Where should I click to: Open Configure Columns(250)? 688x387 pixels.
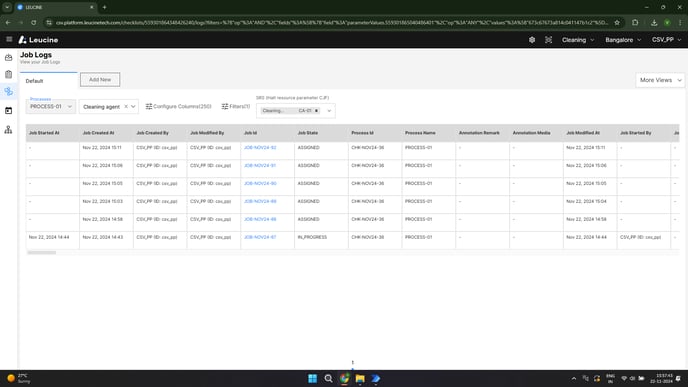pyautogui.click(x=179, y=107)
